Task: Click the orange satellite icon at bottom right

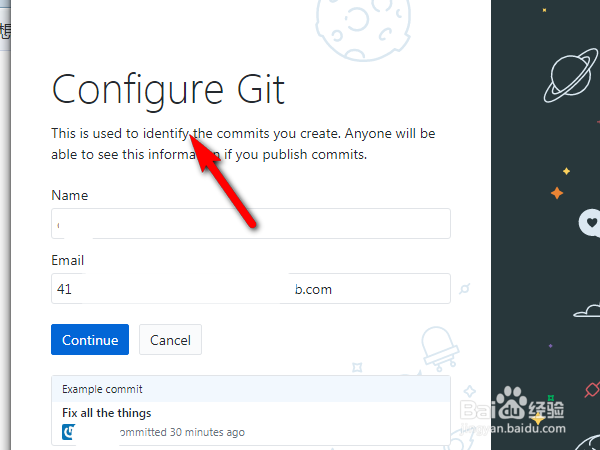Action: 589,390
